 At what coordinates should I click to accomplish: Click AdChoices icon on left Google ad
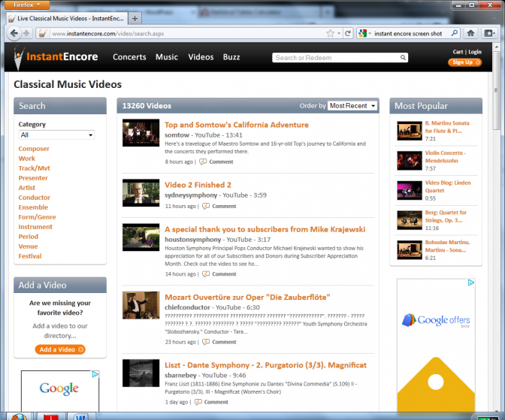[x=95, y=374]
